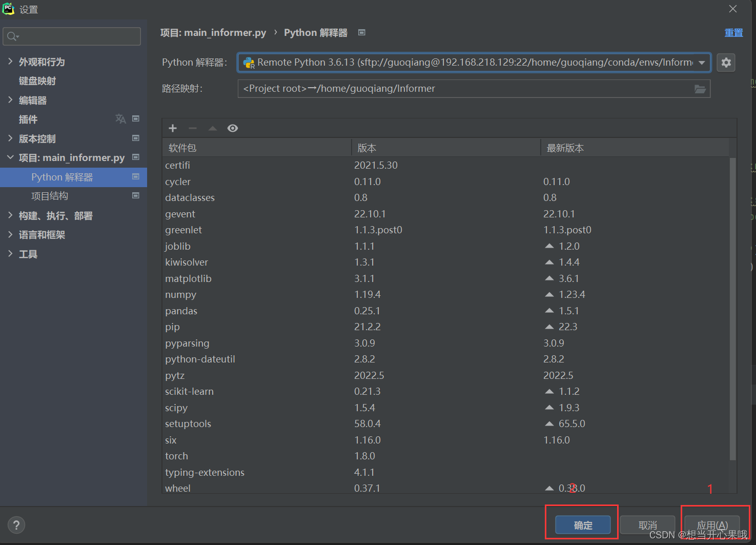This screenshot has height=545, width=756.
Task: Click the project-level icon in breadcrumb header
Action: pyautogui.click(x=362, y=32)
